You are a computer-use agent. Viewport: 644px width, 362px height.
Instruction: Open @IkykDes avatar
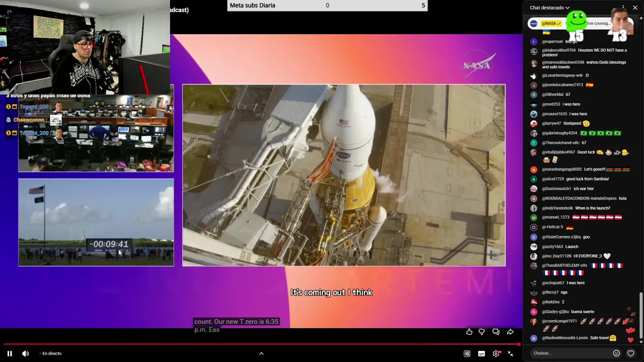(x=534, y=302)
